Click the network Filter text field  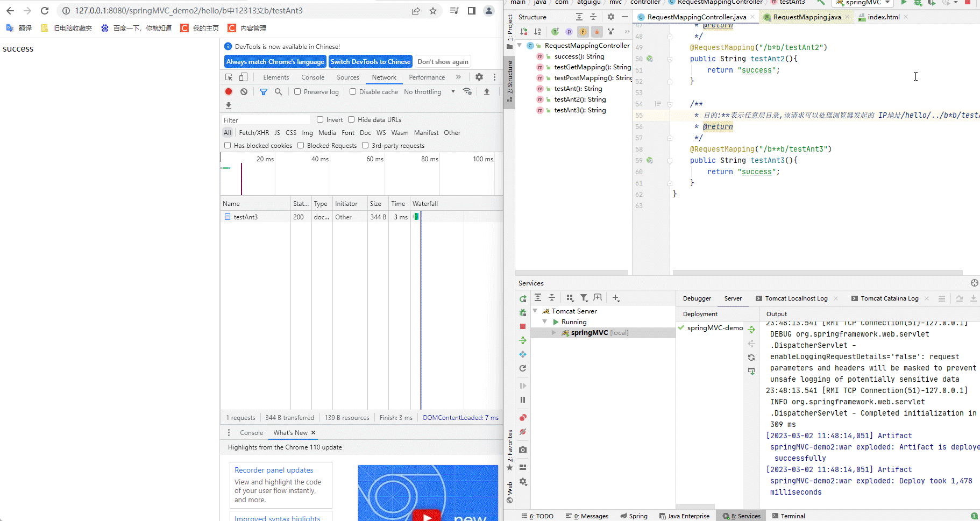click(x=266, y=120)
